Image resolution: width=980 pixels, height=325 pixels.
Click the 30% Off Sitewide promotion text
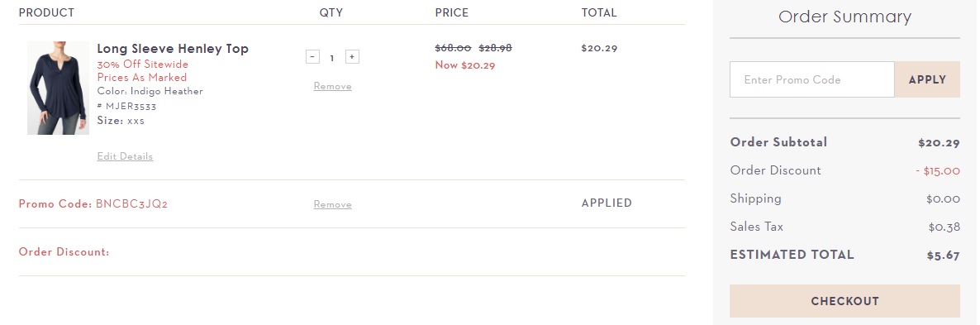pyautogui.click(x=142, y=65)
